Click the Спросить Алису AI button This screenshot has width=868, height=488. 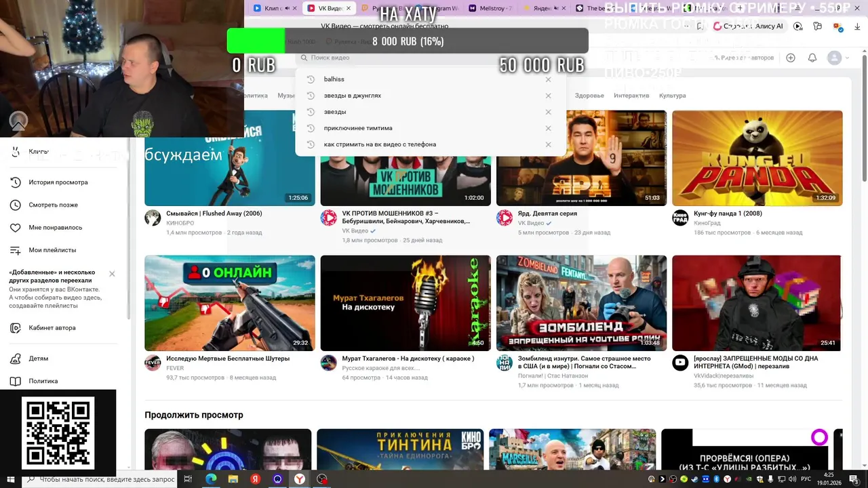point(749,26)
